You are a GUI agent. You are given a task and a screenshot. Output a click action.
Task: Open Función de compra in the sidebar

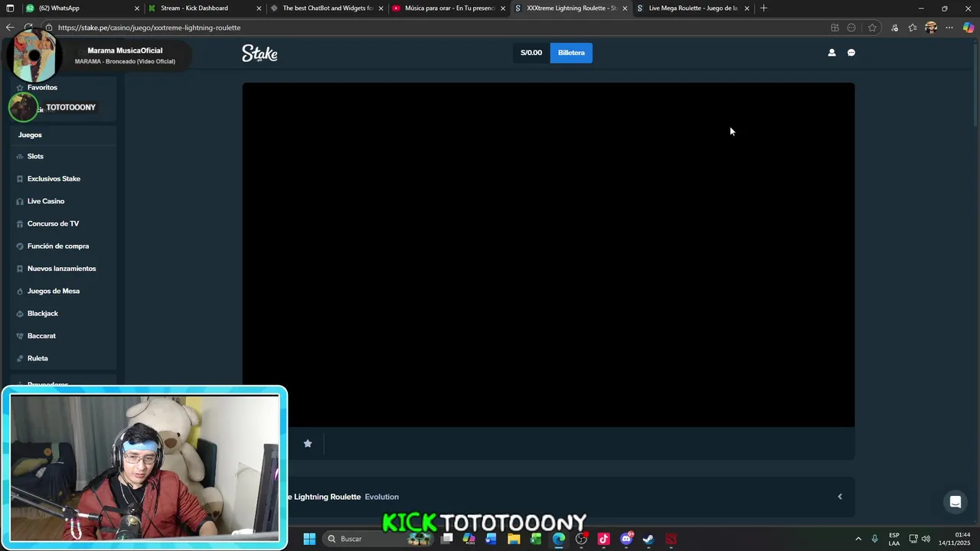(x=63, y=246)
